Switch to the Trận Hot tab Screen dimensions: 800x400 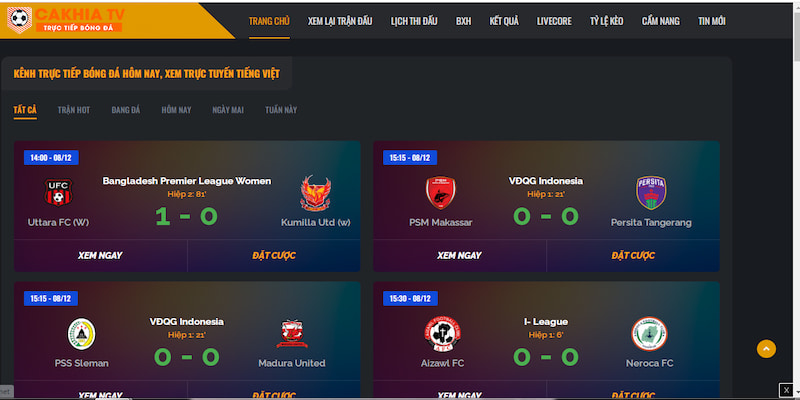click(x=74, y=110)
